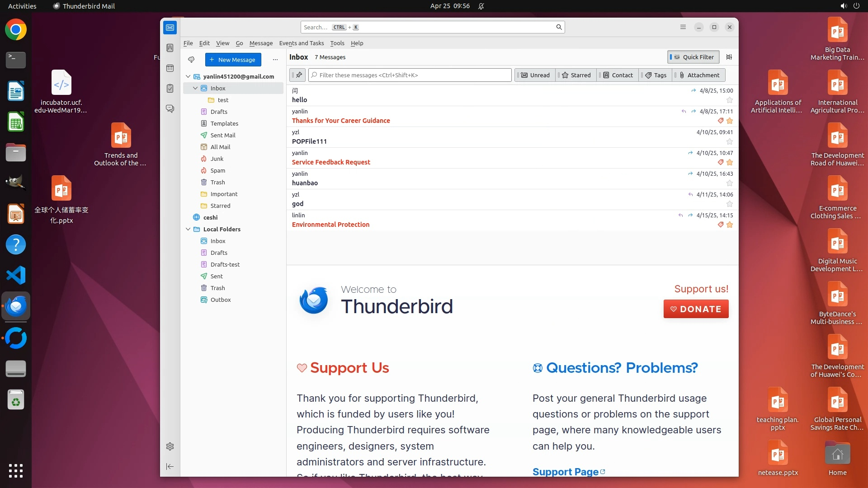Open the Tasks space icon
The width and height of the screenshot is (868, 488).
[x=170, y=89]
